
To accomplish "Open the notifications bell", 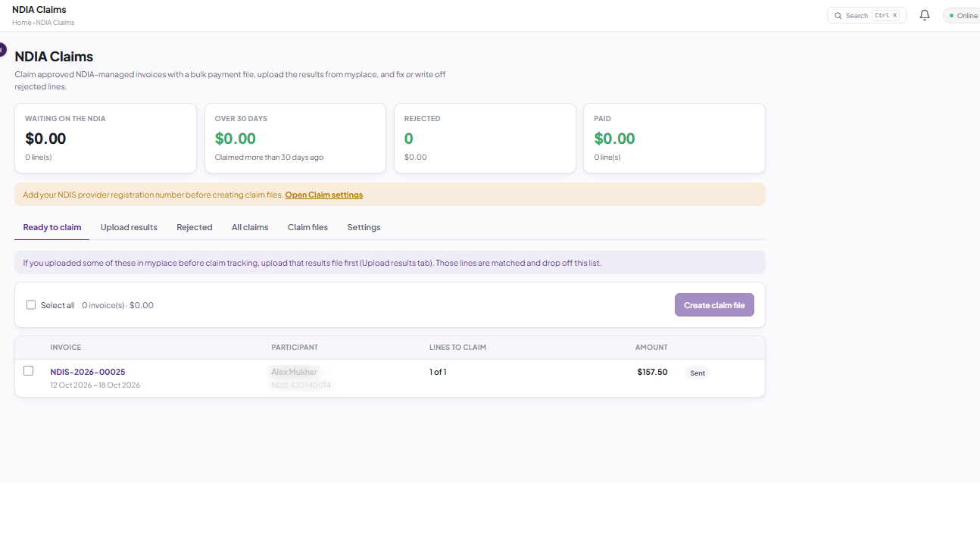I will 924,15.
